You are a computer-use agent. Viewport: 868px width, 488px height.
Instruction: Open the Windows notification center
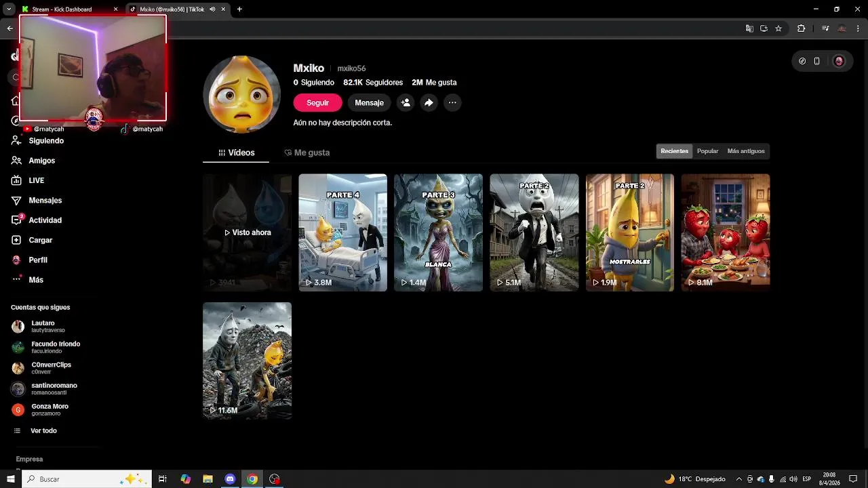[853, 479]
